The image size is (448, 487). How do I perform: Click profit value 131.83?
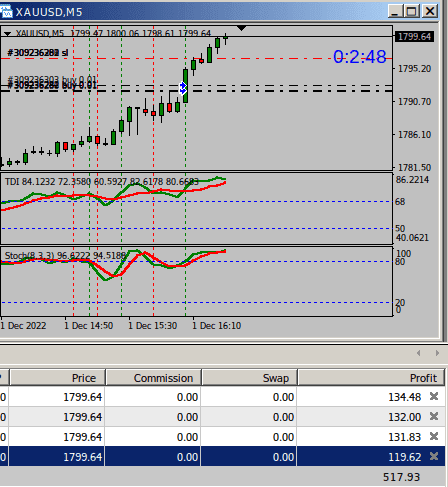click(405, 437)
